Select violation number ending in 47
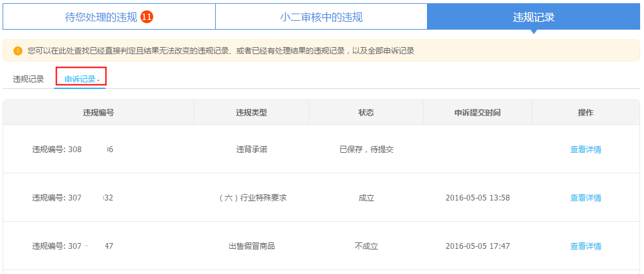This screenshot has width=644, height=274. 73,246
